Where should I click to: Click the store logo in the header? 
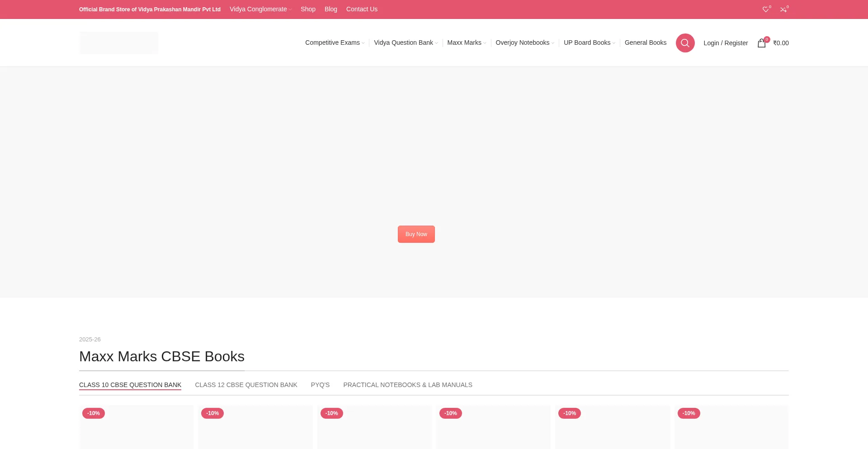(x=118, y=43)
